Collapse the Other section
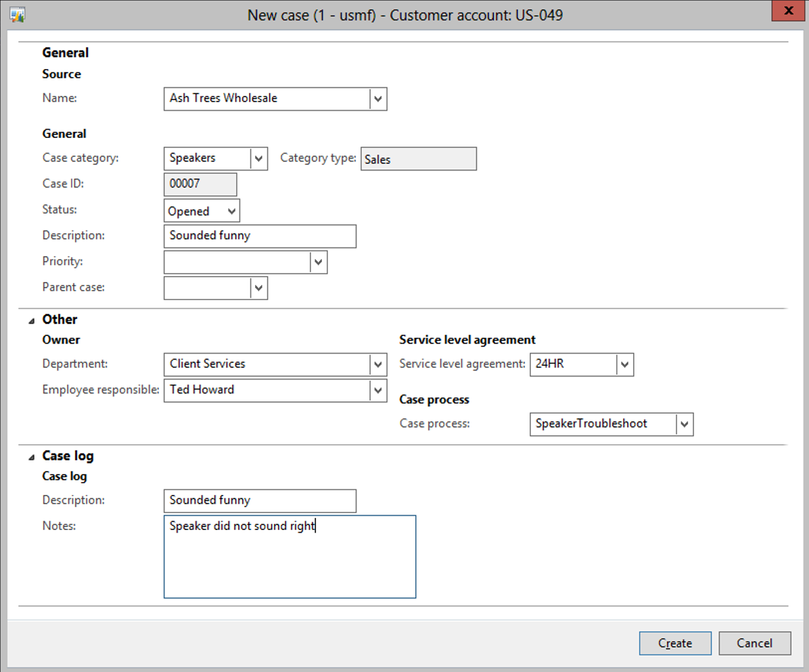Viewport: 809px width, 672px height. 31,320
